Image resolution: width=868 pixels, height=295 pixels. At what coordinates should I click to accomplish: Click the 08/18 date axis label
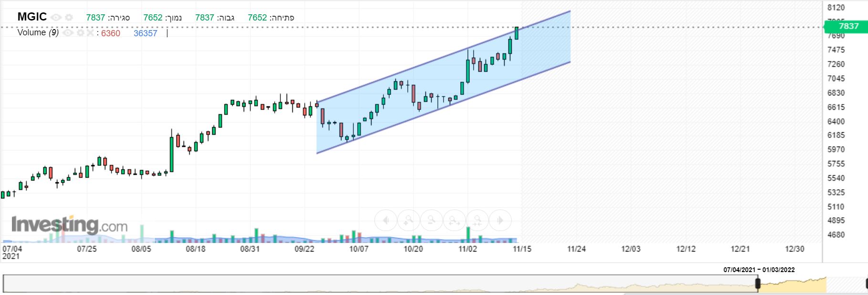point(196,249)
